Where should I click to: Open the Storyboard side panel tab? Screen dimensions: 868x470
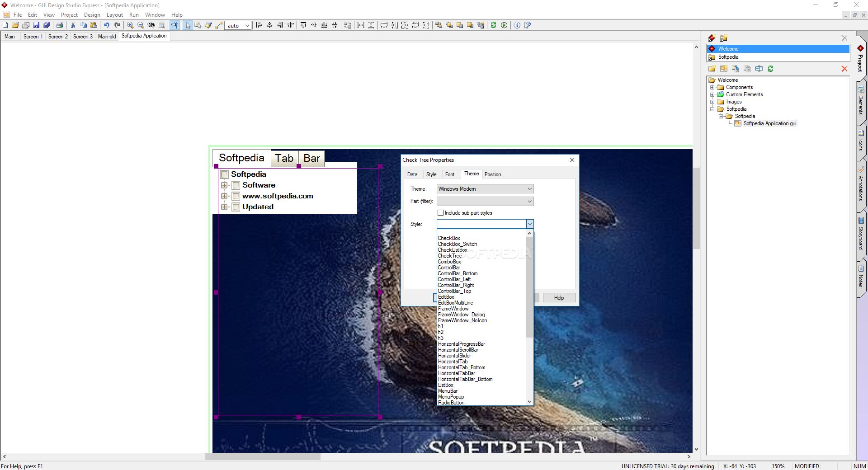pos(861,235)
